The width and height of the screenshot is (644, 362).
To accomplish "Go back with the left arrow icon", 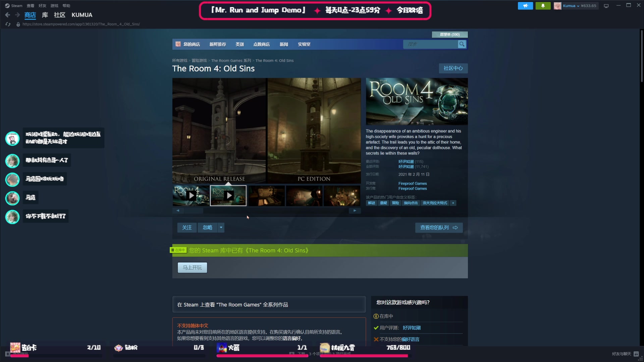I will 8,15.
